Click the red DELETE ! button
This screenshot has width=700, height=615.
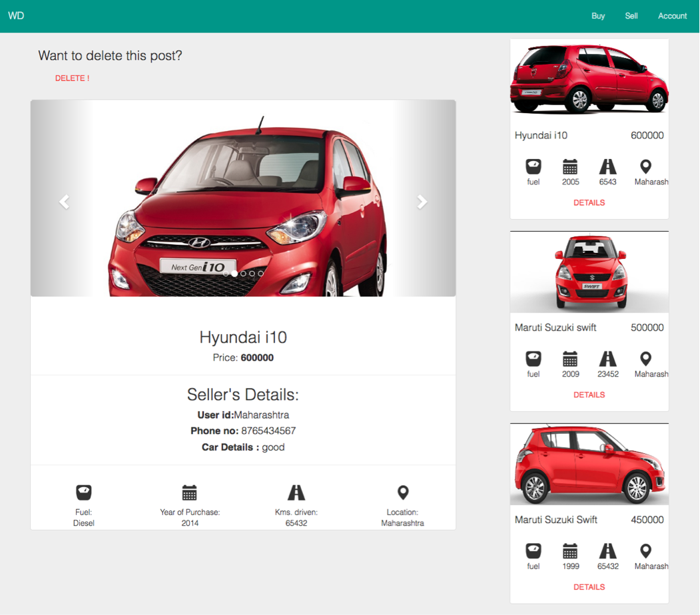(73, 78)
